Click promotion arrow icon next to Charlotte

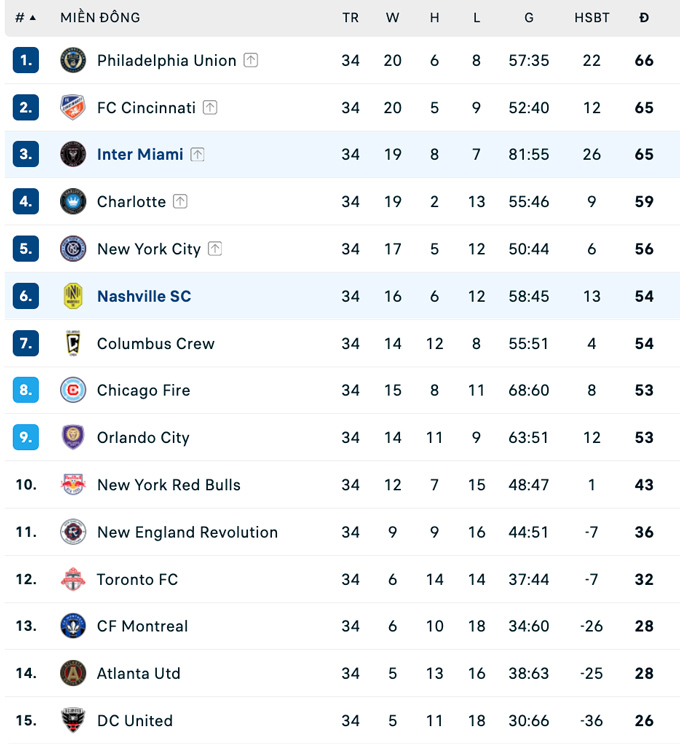click(x=180, y=201)
